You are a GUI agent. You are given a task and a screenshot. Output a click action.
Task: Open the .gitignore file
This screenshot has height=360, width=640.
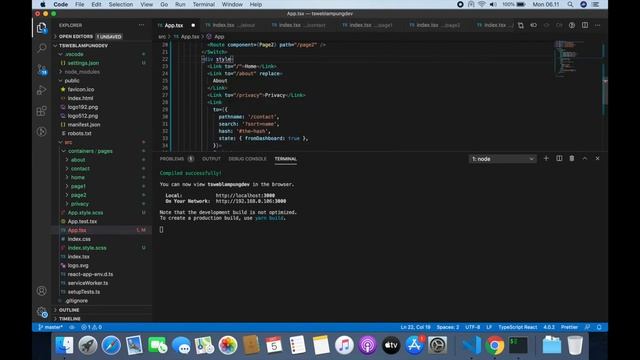(x=76, y=301)
